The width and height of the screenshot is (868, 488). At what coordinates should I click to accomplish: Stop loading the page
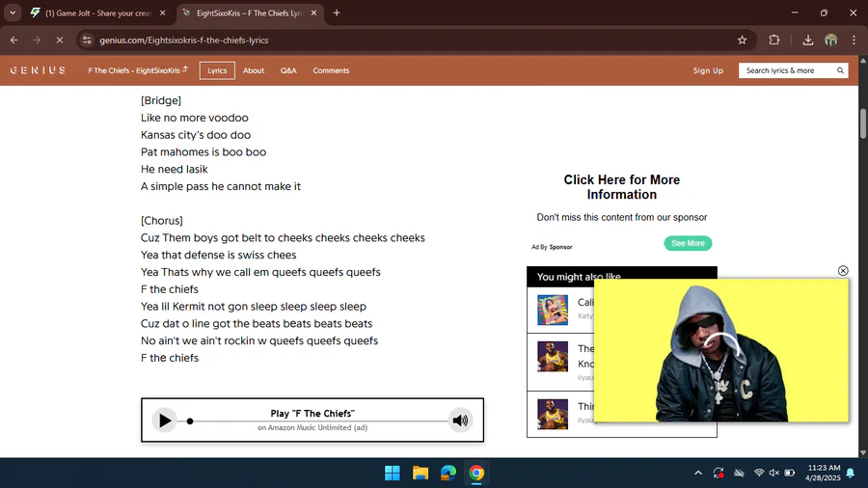pyautogui.click(x=60, y=40)
